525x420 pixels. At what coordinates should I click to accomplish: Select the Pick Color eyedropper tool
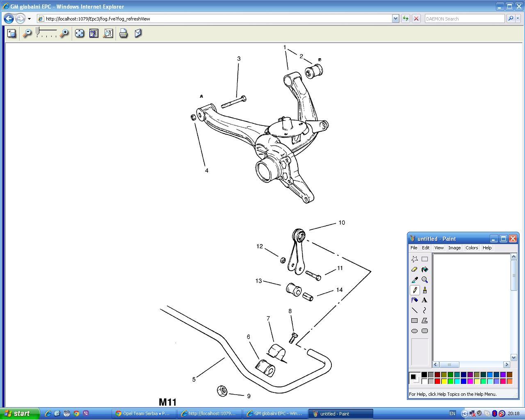415,280
